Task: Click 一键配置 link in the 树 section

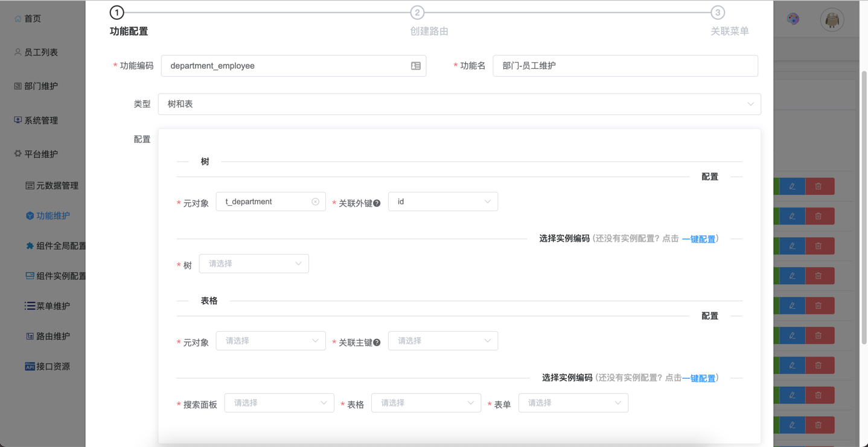Action: click(698, 239)
